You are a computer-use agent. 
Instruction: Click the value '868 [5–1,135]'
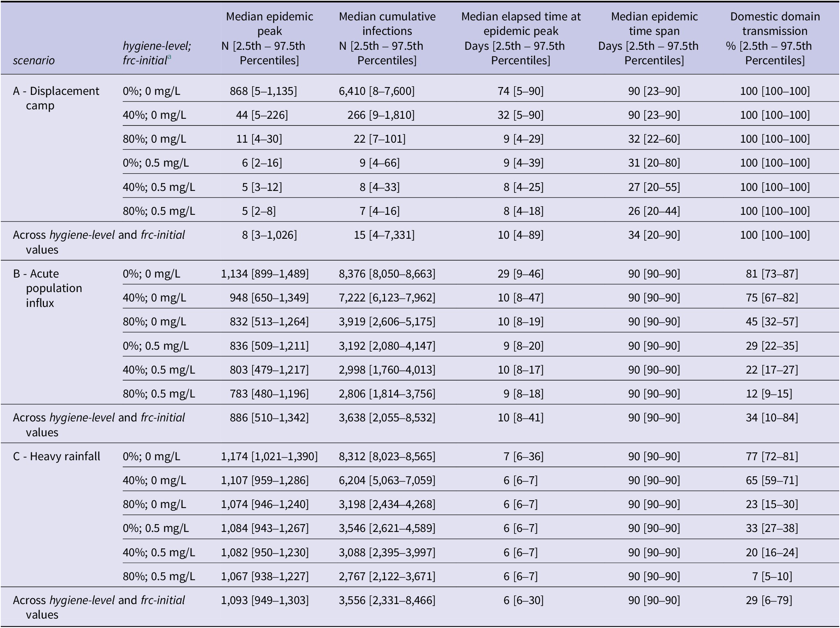264,91
